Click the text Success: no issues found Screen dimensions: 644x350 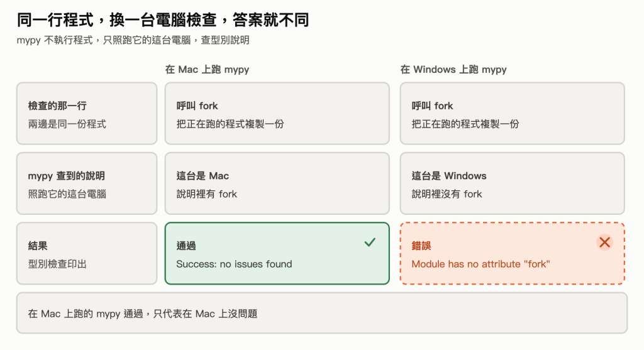click(x=234, y=264)
